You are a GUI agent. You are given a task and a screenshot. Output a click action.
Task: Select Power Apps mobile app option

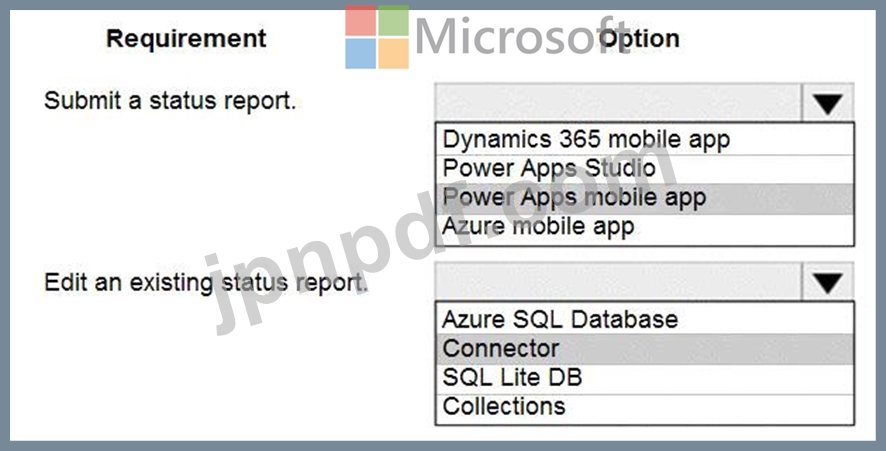click(644, 198)
